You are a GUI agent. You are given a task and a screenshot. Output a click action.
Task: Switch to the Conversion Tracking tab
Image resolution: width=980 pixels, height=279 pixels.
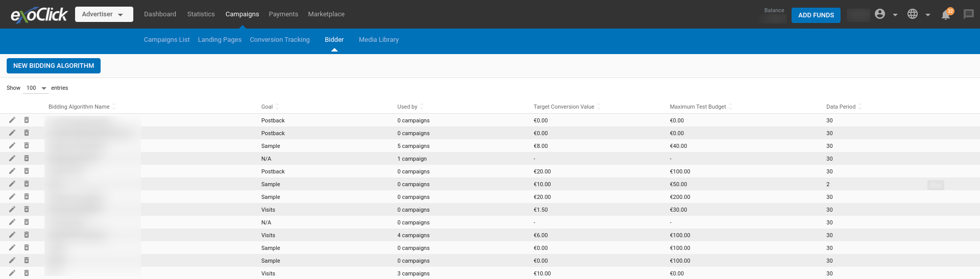[279, 40]
